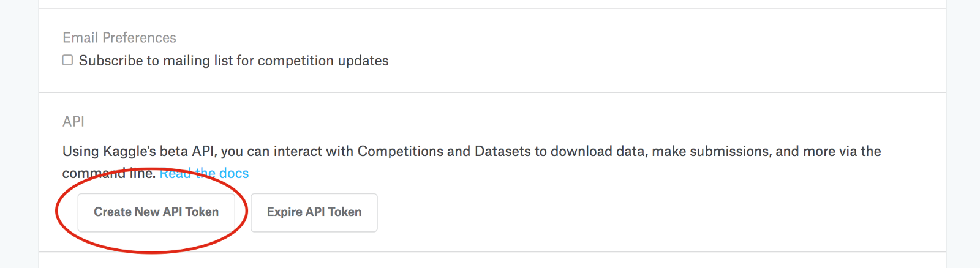Click the word "Create" on the circled button
Screen dimensions: 980x268
(x=112, y=212)
